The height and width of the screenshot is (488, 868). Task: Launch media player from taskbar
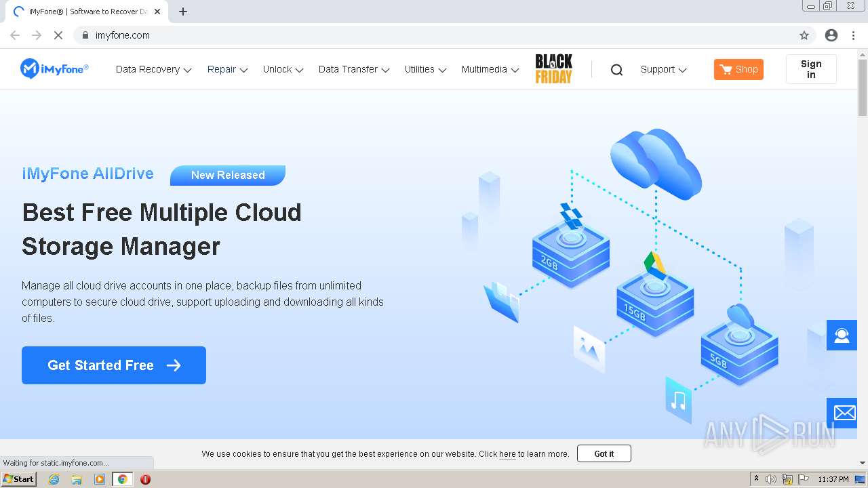point(100,479)
